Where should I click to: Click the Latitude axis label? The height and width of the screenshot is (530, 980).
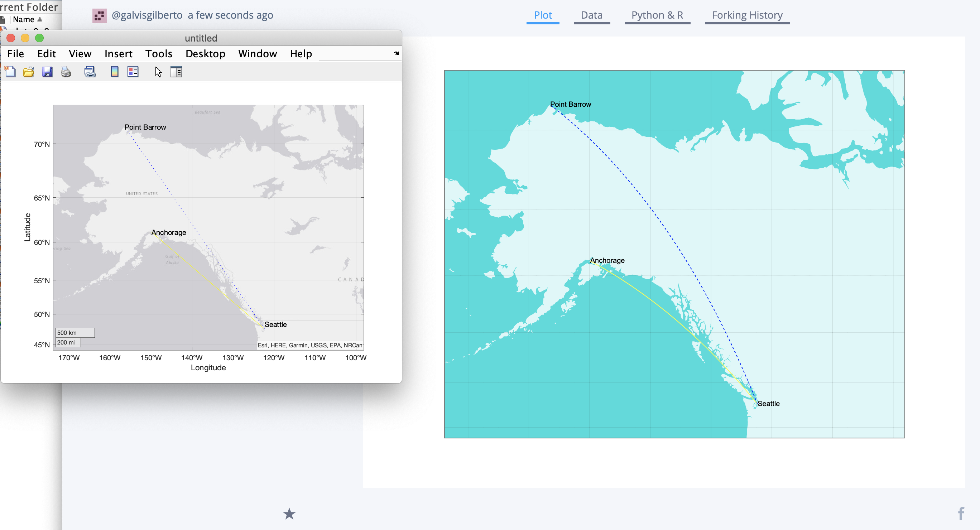[x=27, y=227]
